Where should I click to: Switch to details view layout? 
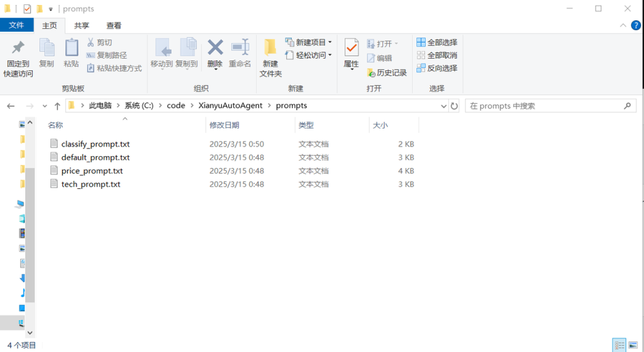[x=619, y=345]
